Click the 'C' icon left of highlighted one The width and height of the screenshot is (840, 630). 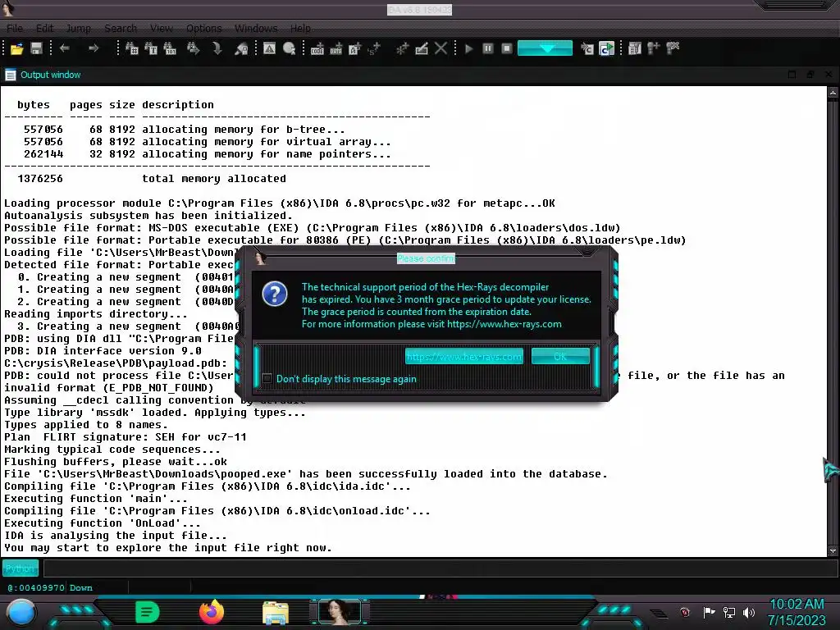[587, 48]
